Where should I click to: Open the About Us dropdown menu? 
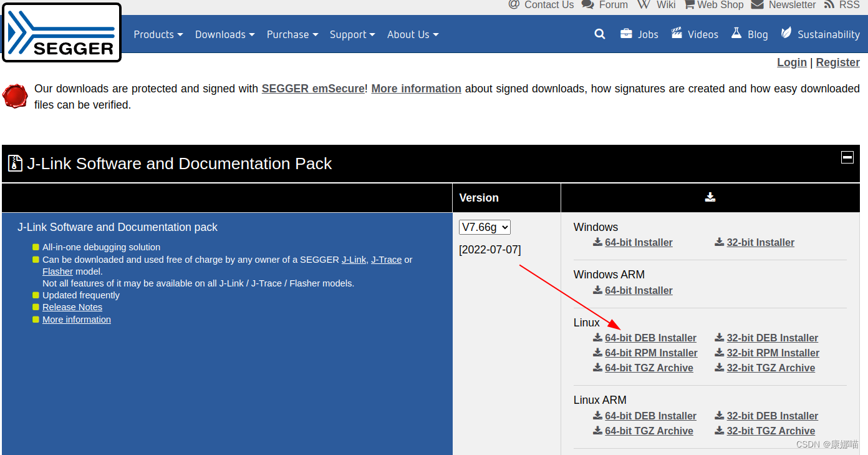click(413, 34)
